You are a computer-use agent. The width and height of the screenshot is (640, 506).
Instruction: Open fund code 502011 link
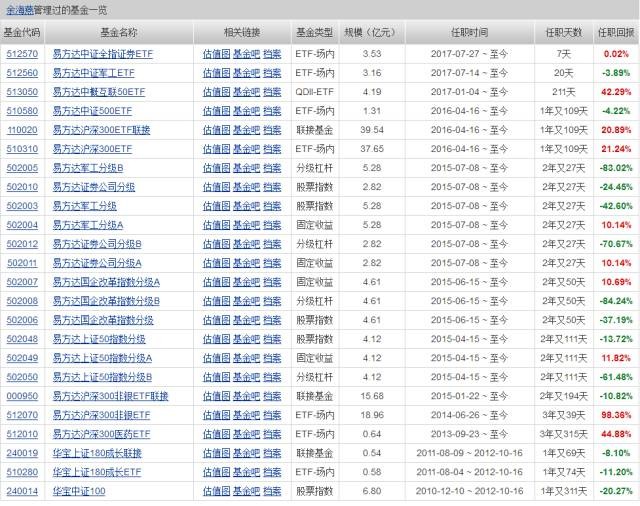tap(22, 263)
